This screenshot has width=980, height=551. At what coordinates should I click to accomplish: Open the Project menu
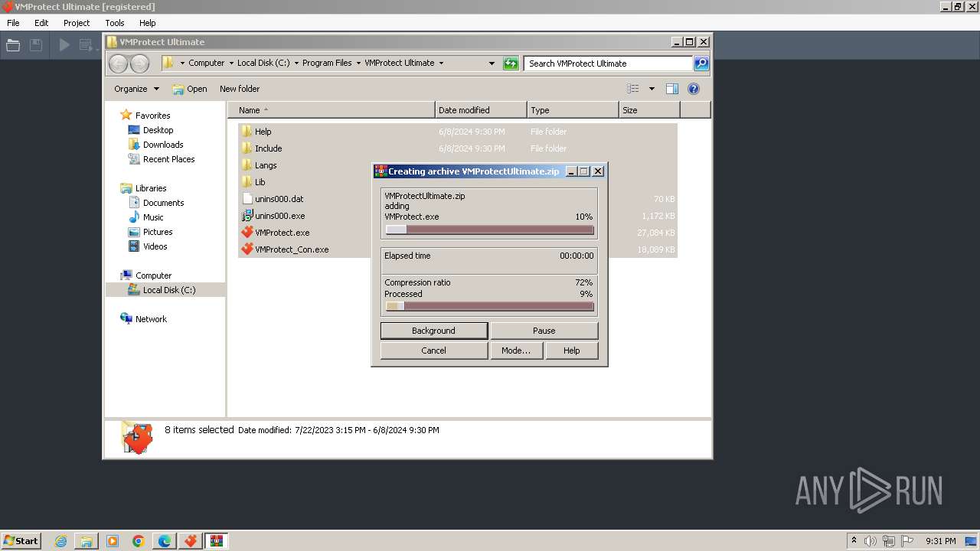coord(77,23)
